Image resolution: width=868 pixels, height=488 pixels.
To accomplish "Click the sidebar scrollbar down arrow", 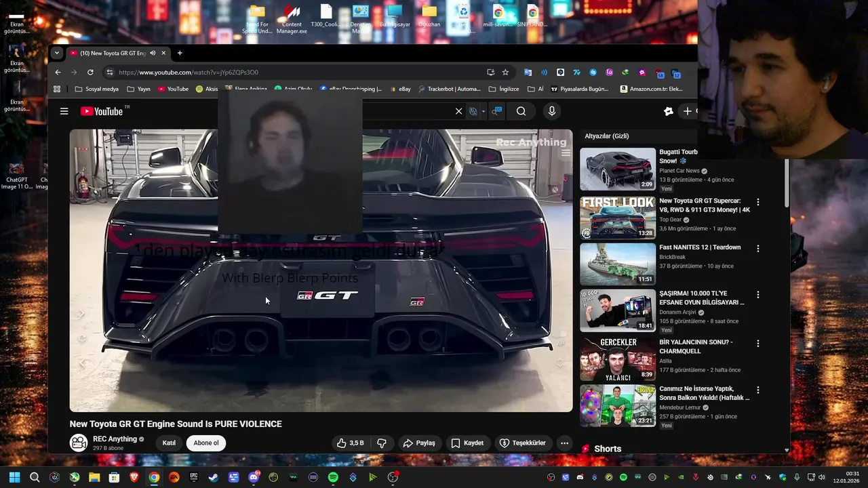I will [787, 449].
